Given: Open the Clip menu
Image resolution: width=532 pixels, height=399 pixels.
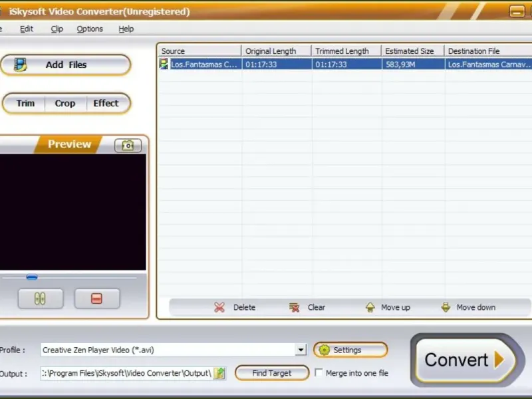Looking at the screenshot, I should click(x=57, y=29).
